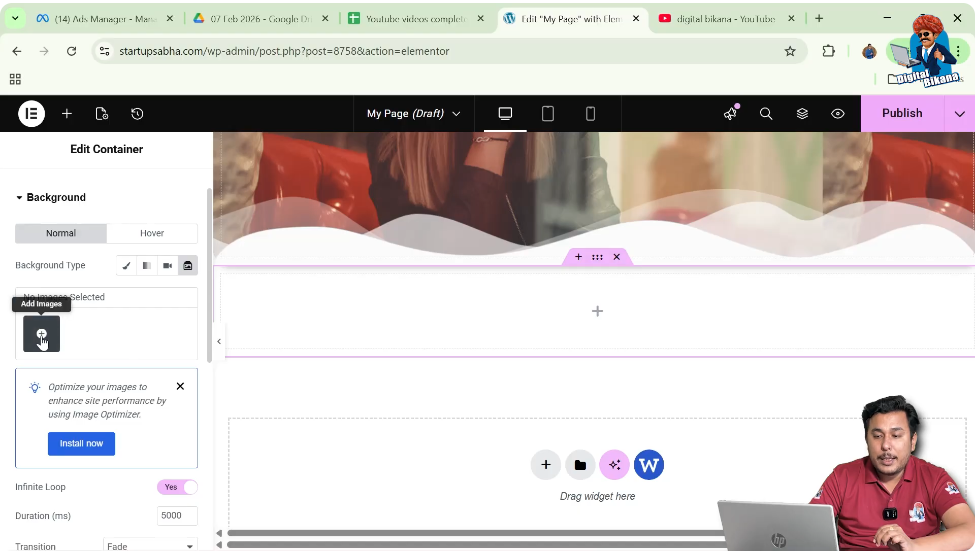This screenshot has height=554, width=977.
Task: Toggle the Infinite Loop switch
Action: point(177,487)
